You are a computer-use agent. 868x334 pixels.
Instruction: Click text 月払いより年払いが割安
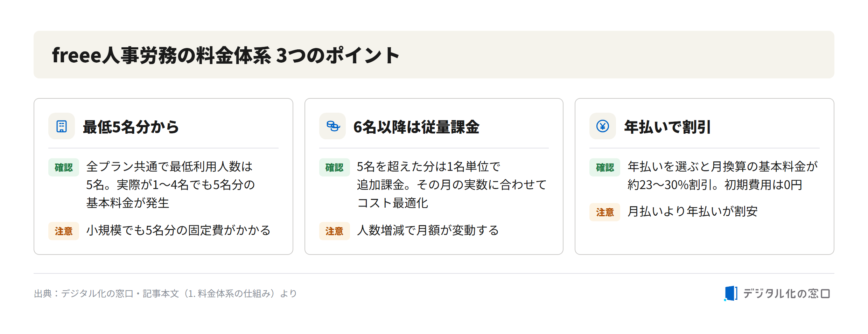[693, 211]
